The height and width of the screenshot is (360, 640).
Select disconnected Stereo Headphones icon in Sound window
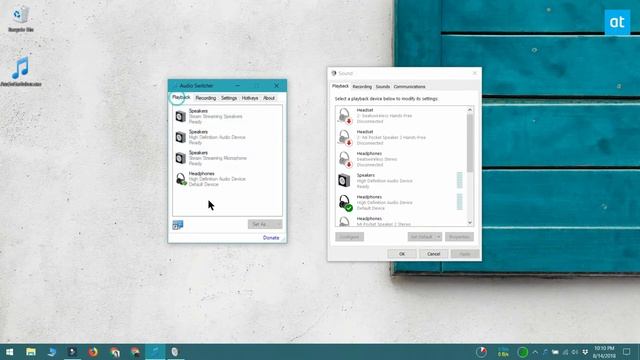point(345,159)
